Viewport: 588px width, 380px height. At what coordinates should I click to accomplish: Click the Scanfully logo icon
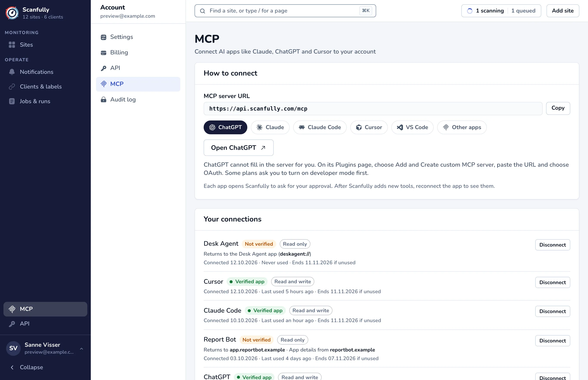pyautogui.click(x=12, y=13)
